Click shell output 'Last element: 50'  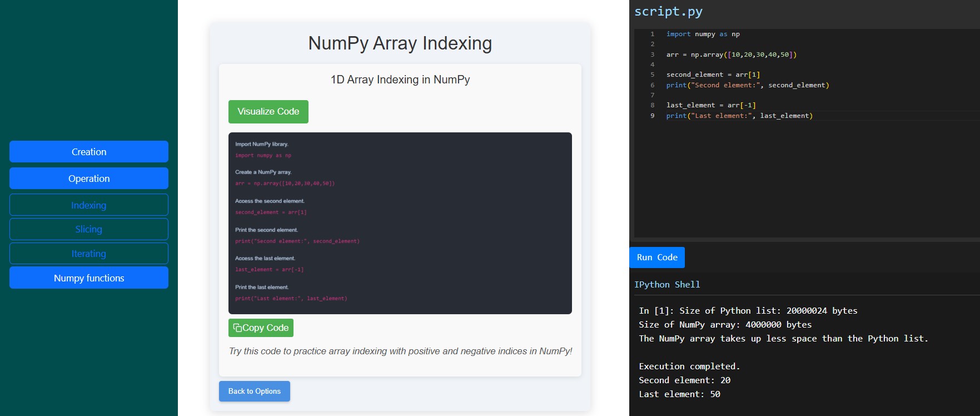pos(679,394)
